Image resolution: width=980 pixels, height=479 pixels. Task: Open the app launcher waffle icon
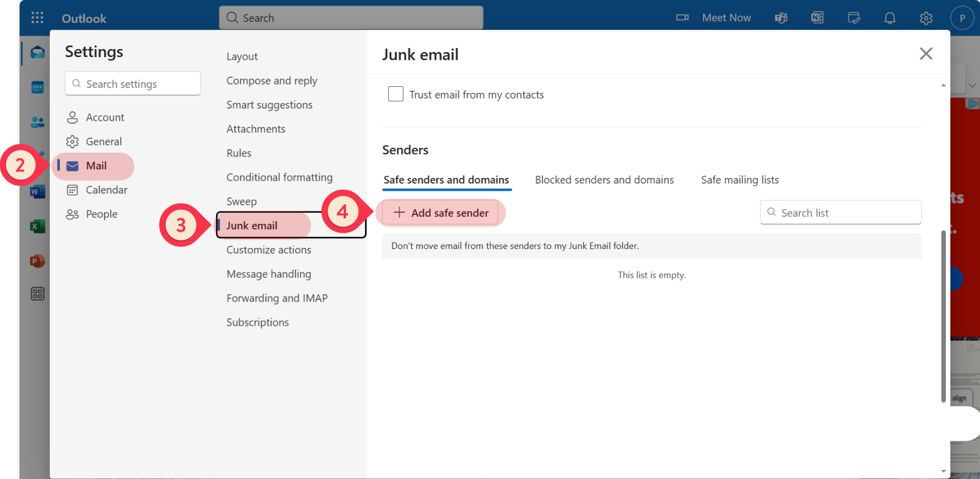point(37,18)
